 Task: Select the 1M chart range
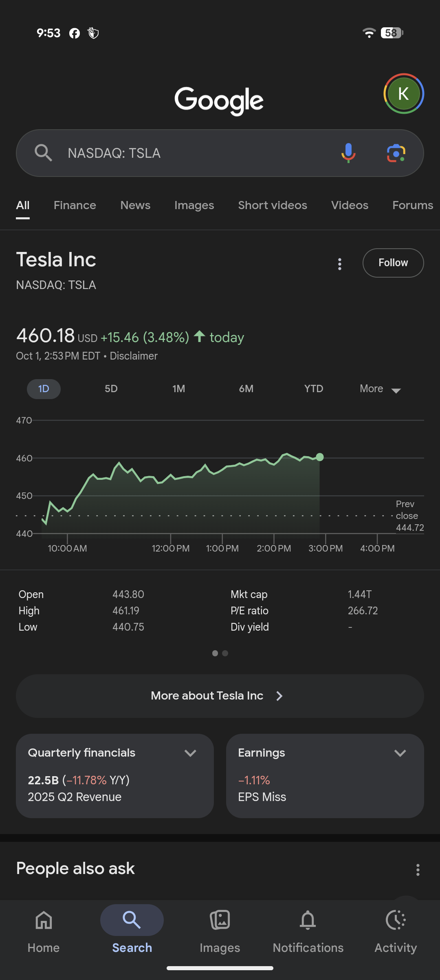pyautogui.click(x=178, y=389)
